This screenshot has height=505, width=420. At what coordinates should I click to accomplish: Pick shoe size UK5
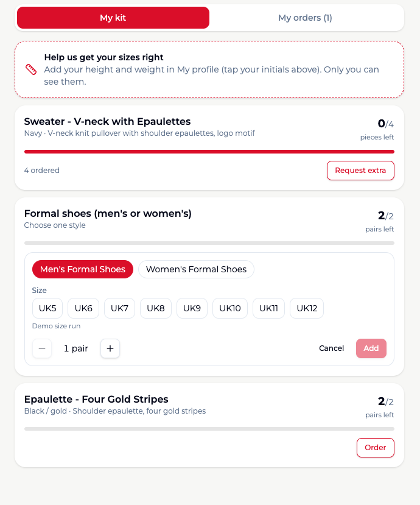click(47, 308)
